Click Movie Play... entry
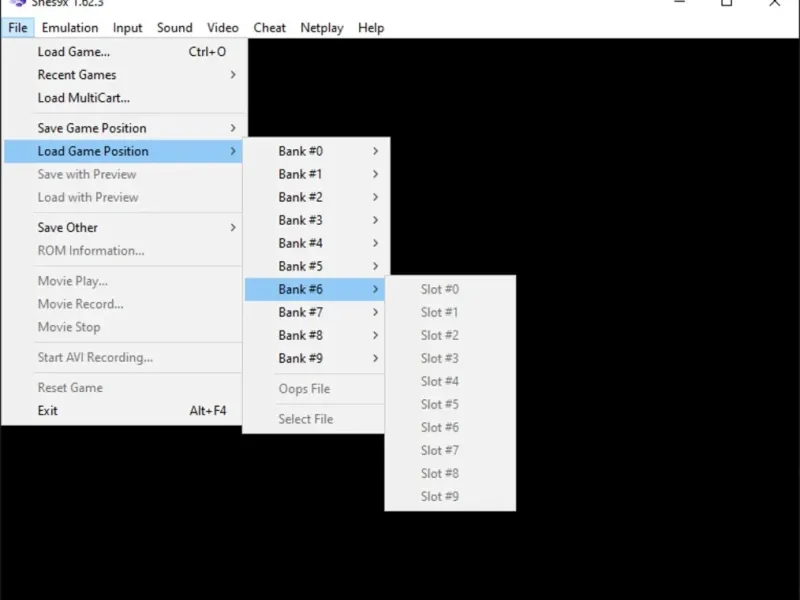The width and height of the screenshot is (800, 600). pyautogui.click(x=123, y=281)
